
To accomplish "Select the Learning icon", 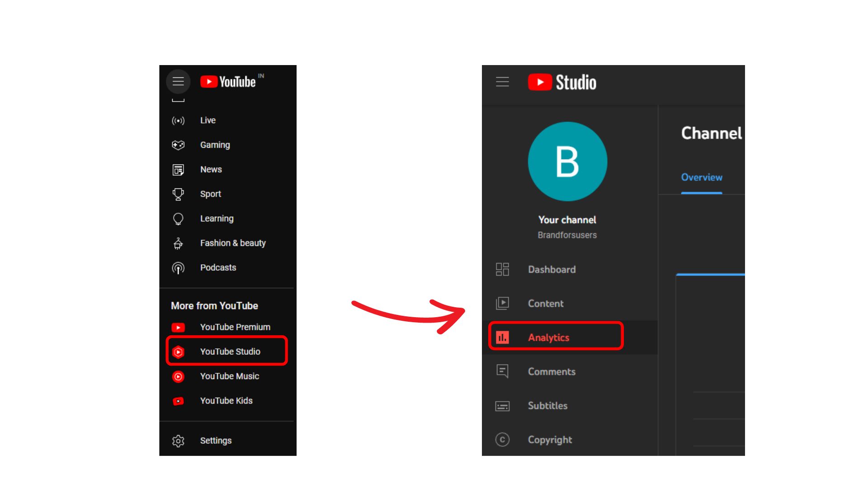I will click(x=178, y=218).
